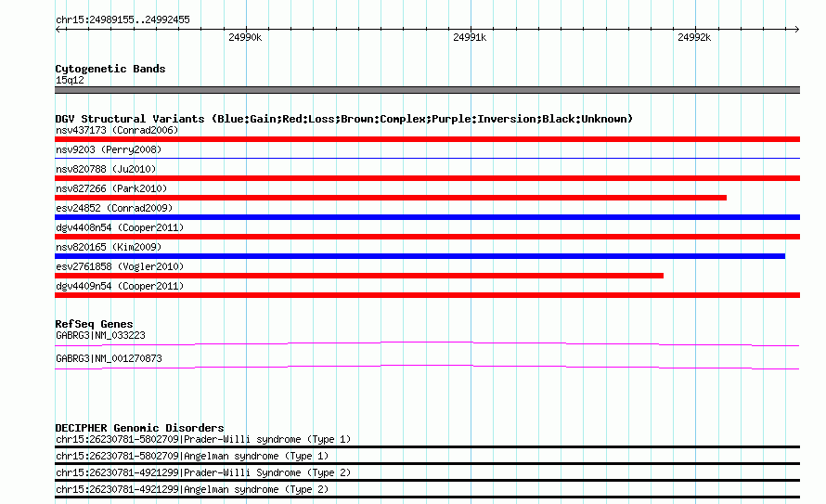826x504 pixels.
Task: Open nsv820788 (Ju2010) variant label
Action: (x=106, y=169)
